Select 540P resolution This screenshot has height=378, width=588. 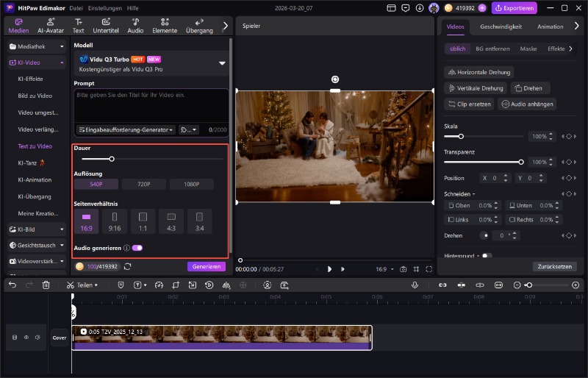point(96,185)
